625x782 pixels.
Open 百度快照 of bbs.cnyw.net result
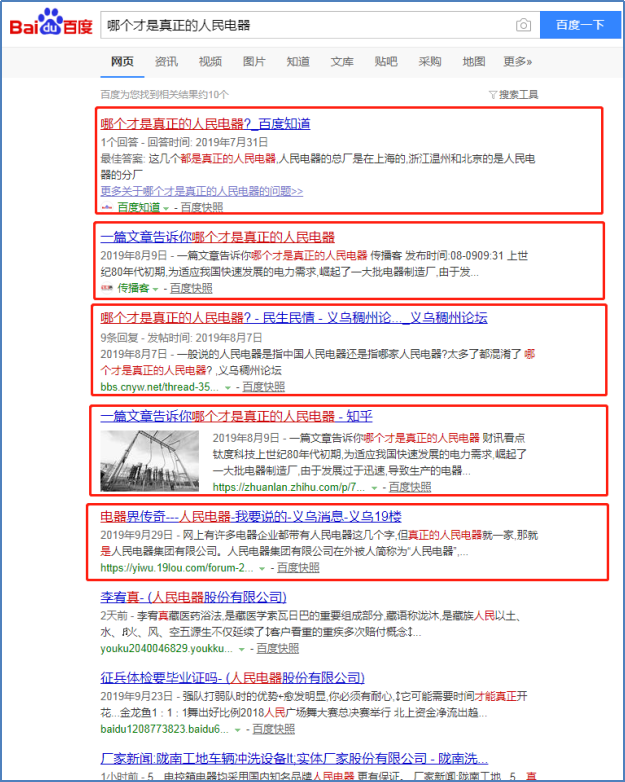pyautogui.click(x=263, y=387)
